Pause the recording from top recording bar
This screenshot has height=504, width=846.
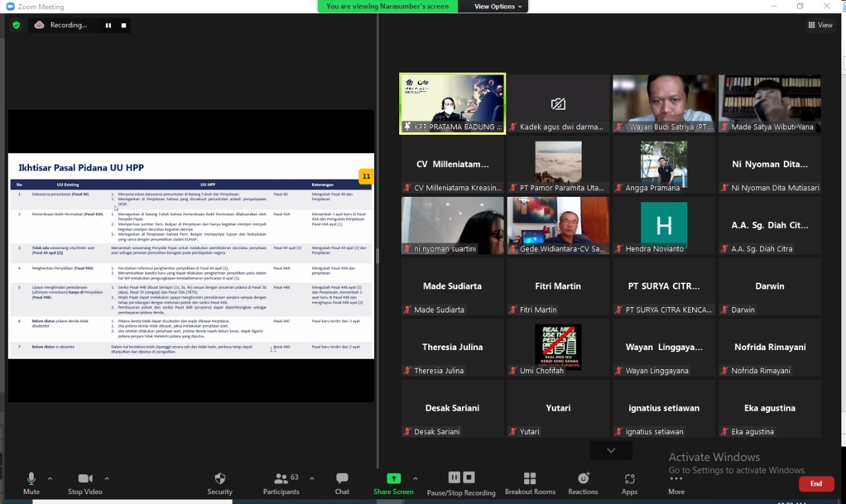(x=108, y=25)
